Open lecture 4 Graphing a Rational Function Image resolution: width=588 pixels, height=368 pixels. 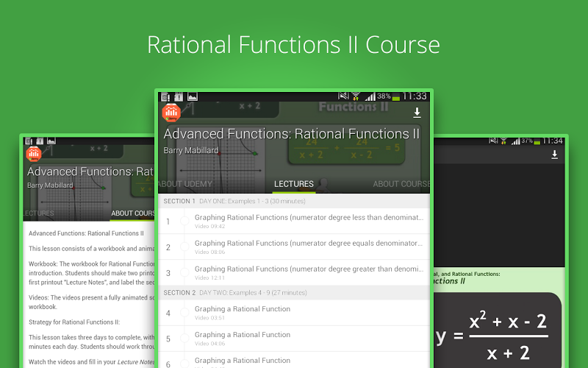294,313
